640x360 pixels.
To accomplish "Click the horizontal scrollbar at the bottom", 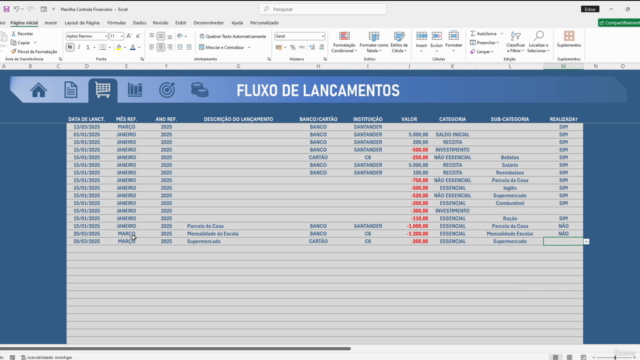I will 175,349.
